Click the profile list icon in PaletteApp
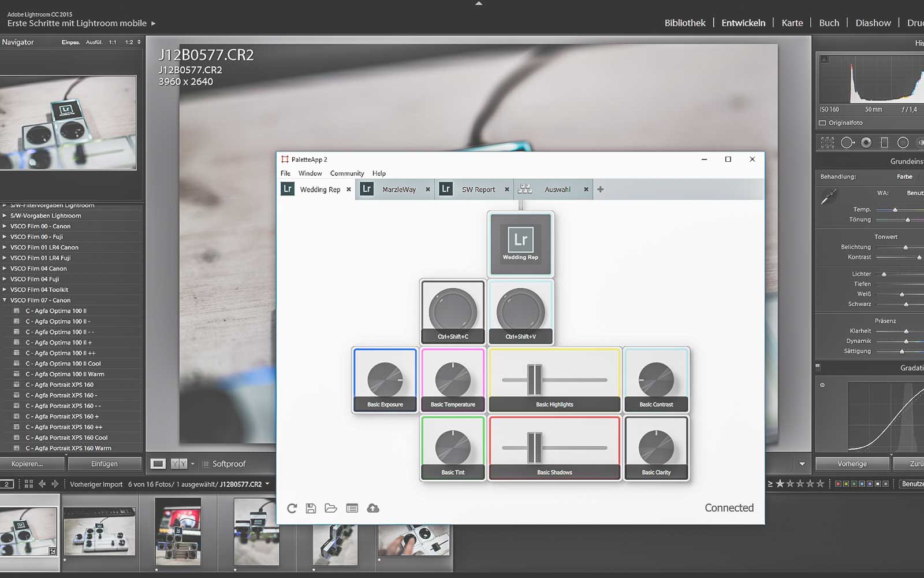Image resolution: width=924 pixels, height=578 pixels. [x=352, y=508]
